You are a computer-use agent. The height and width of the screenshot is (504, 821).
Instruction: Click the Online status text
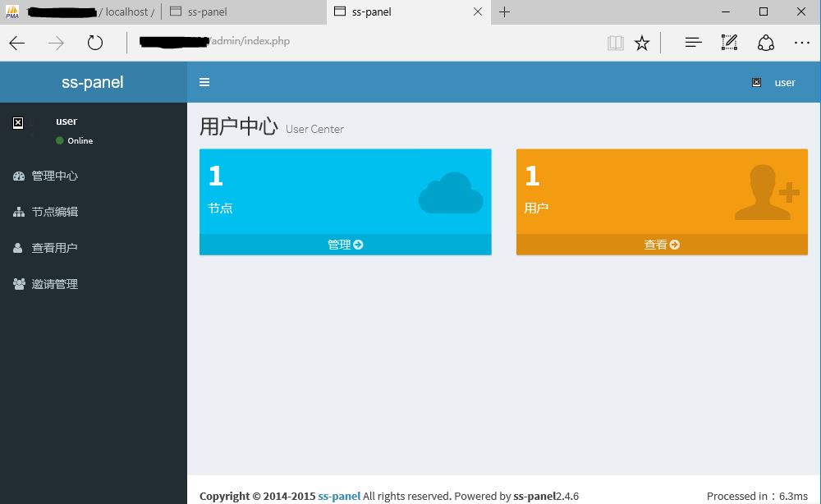tap(80, 141)
